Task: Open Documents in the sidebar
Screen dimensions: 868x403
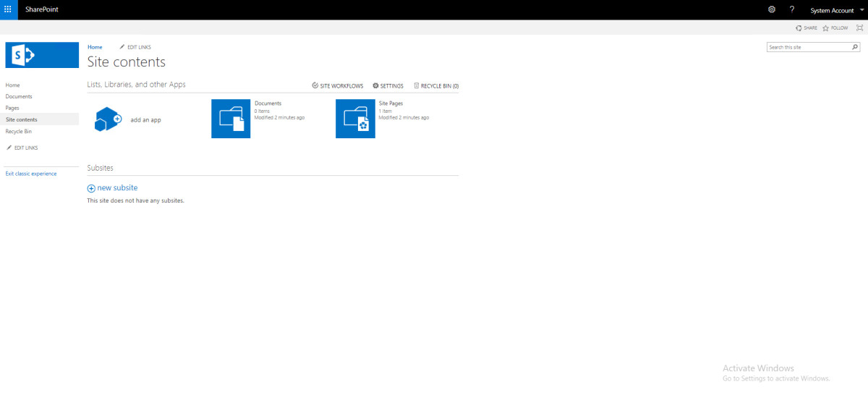Action: click(x=19, y=96)
